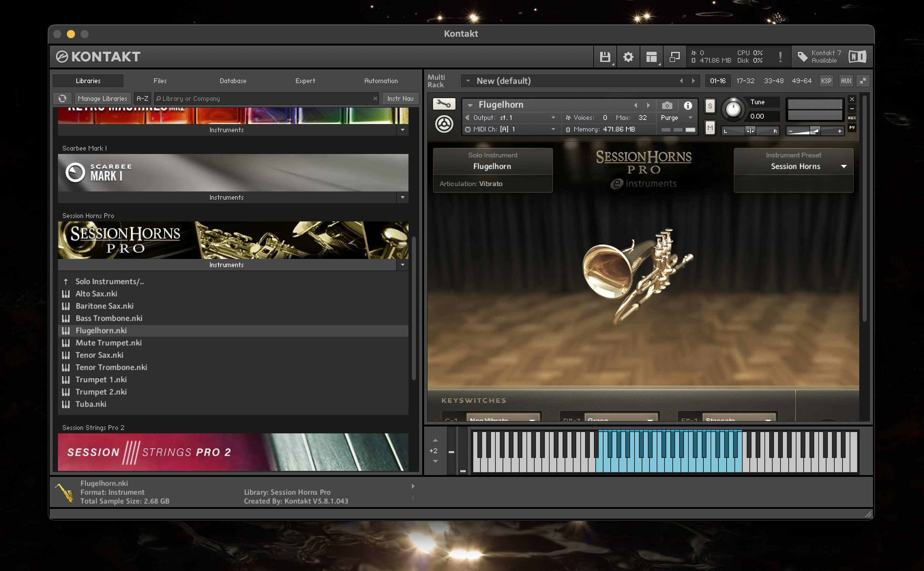Viewport: 924px width, 571px height.
Task: Open instrument edit mode with the wrench icon
Action: click(444, 104)
